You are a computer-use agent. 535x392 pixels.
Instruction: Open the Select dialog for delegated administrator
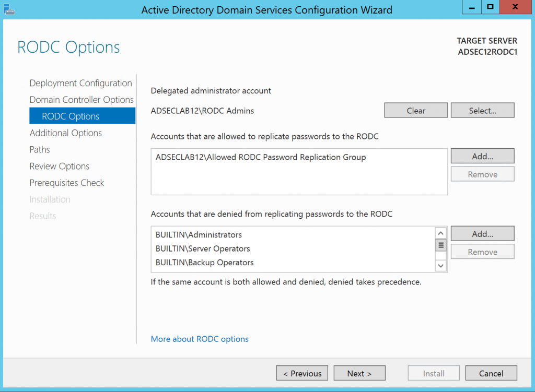[x=482, y=110]
